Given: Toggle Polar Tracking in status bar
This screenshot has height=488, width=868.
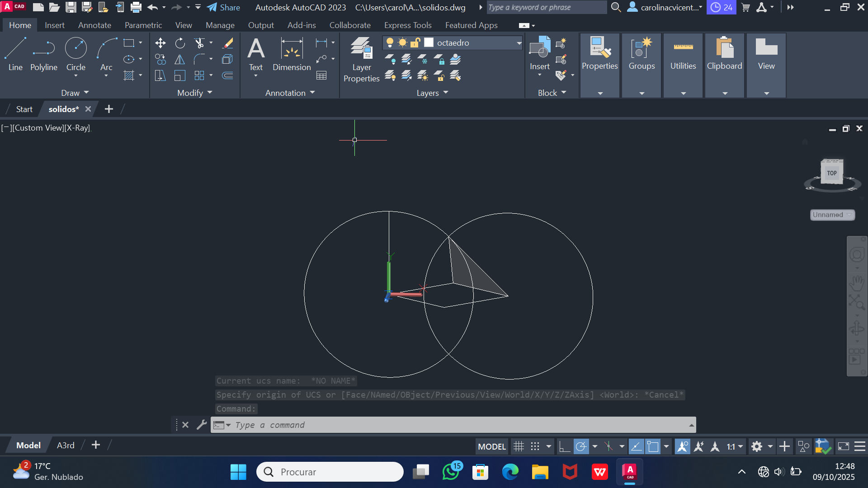Looking at the screenshot, I should (x=581, y=447).
